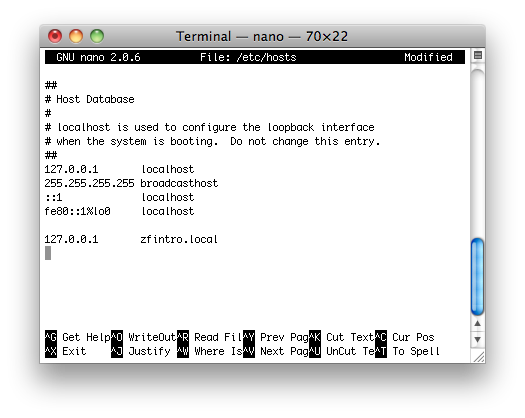
Task: Click the split pane icon above scrollbar
Action: 478,55
